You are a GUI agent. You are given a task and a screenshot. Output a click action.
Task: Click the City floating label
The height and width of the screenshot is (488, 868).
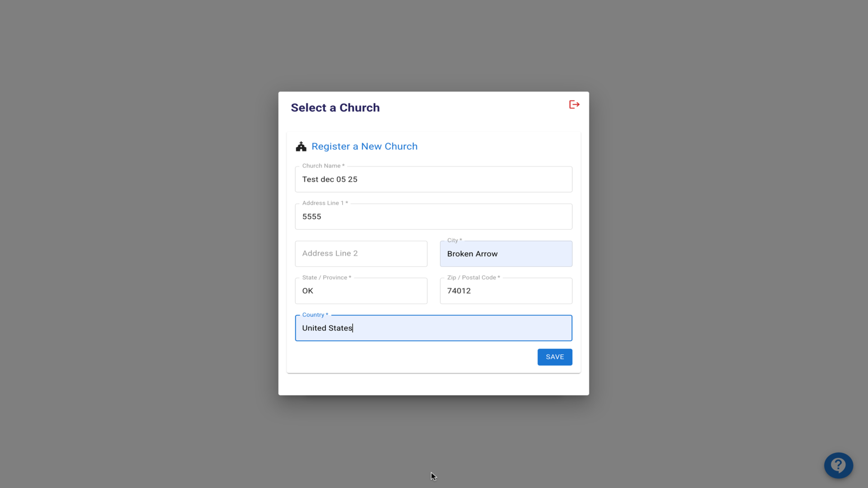(454, 240)
